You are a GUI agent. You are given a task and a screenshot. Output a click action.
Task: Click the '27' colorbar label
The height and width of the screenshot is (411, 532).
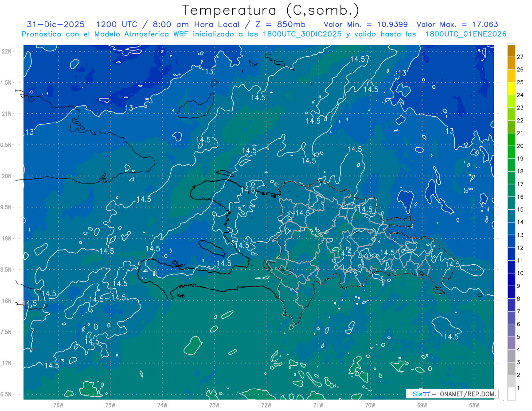520,57
